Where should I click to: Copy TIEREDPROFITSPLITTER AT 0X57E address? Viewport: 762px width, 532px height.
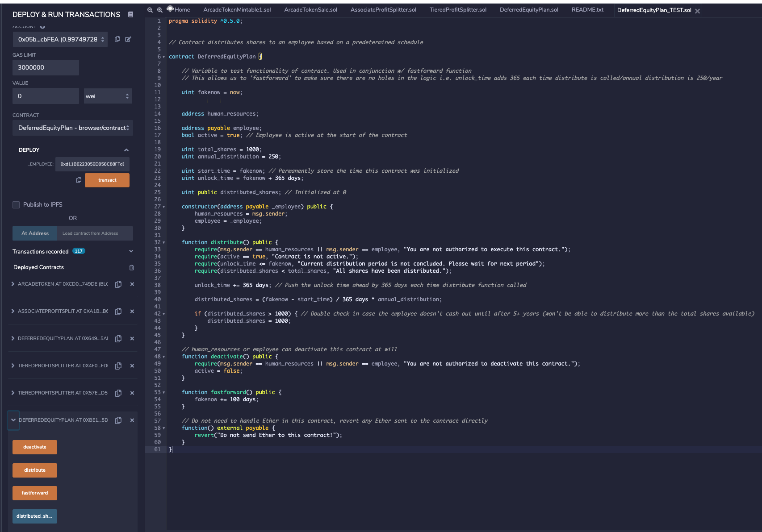[118, 393]
